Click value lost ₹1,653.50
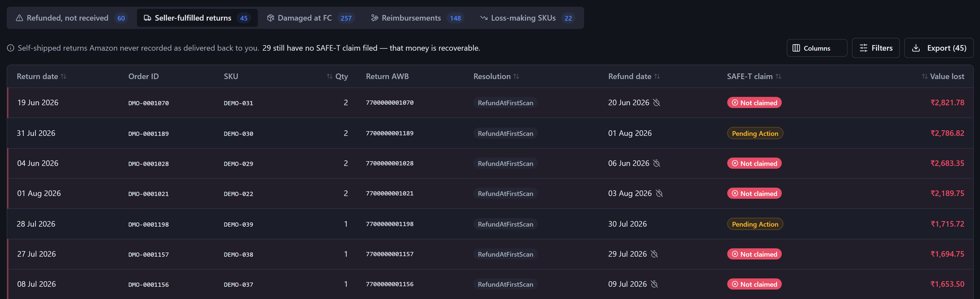Screen dimensions: 980x299 click(x=947, y=284)
